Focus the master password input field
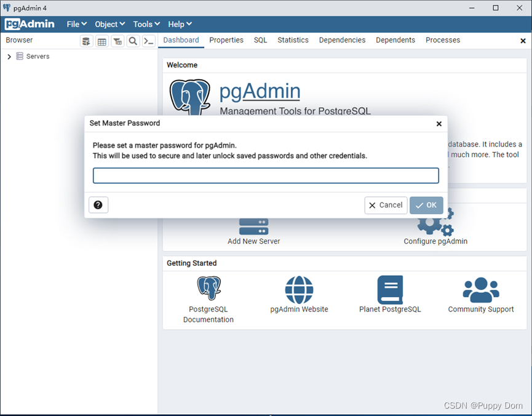 coord(266,175)
